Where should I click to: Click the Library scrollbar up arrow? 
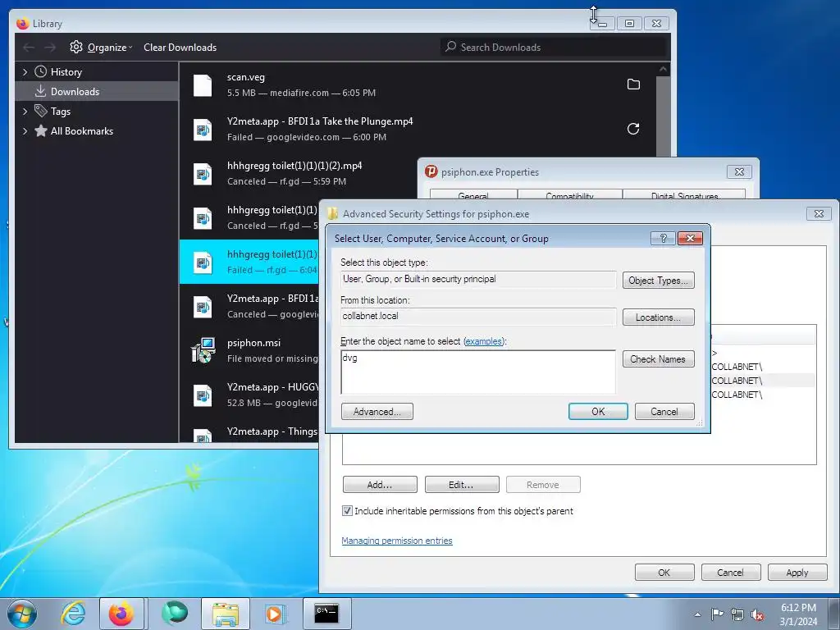tap(663, 69)
